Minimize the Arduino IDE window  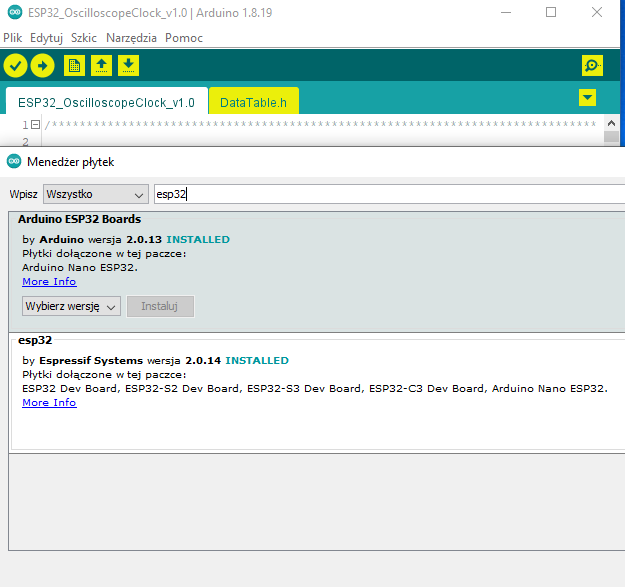[x=506, y=13]
